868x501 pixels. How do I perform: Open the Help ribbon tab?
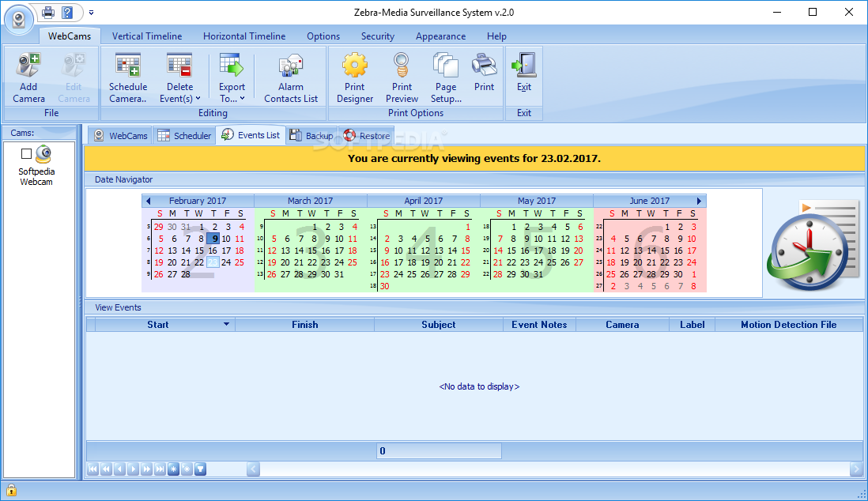(x=496, y=36)
